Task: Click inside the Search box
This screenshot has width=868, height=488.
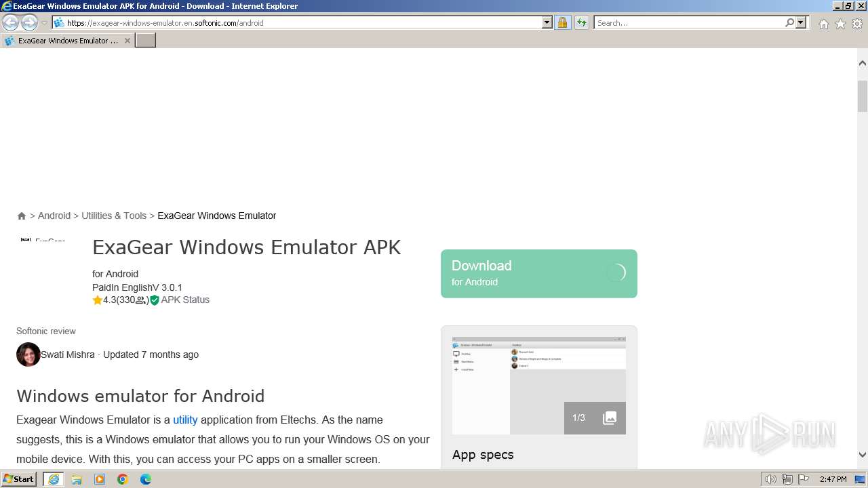Action: (x=689, y=22)
